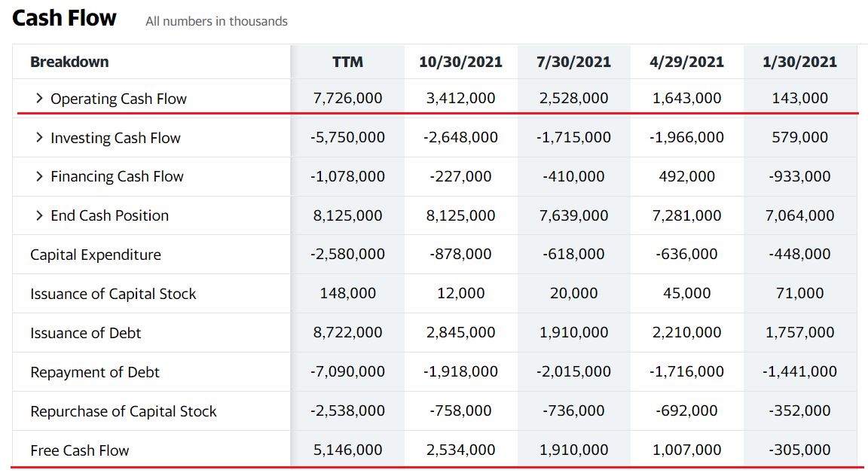The width and height of the screenshot is (868, 473).
Task: Click the Capital Expenditure row label
Action: pyautogui.click(x=95, y=255)
